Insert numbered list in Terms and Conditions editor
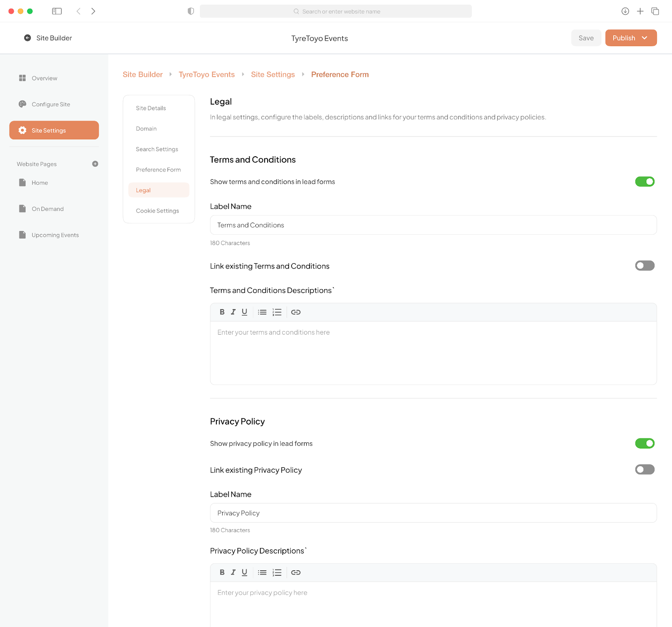This screenshot has width=672, height=627. pyautogui.click(x=277, y=312)
